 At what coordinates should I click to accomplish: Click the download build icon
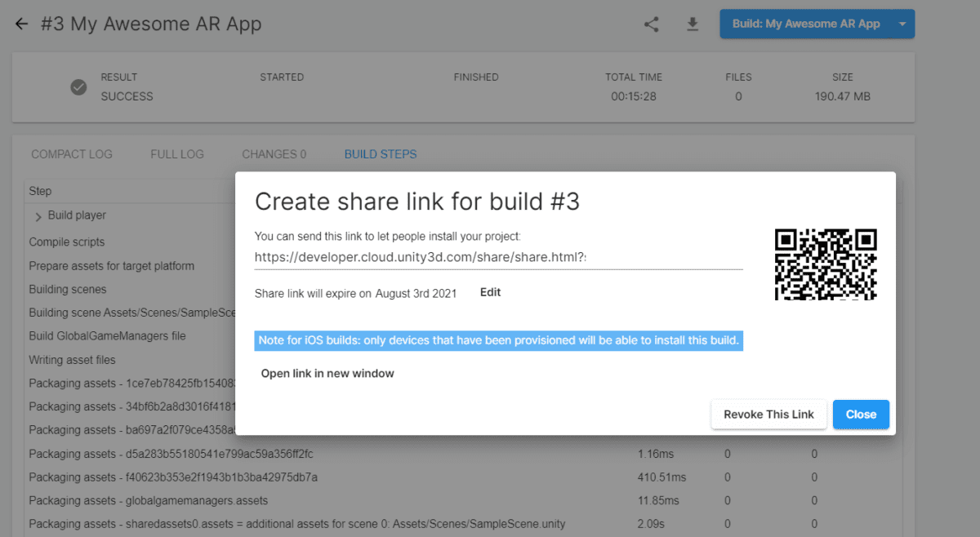coord(692,24)
